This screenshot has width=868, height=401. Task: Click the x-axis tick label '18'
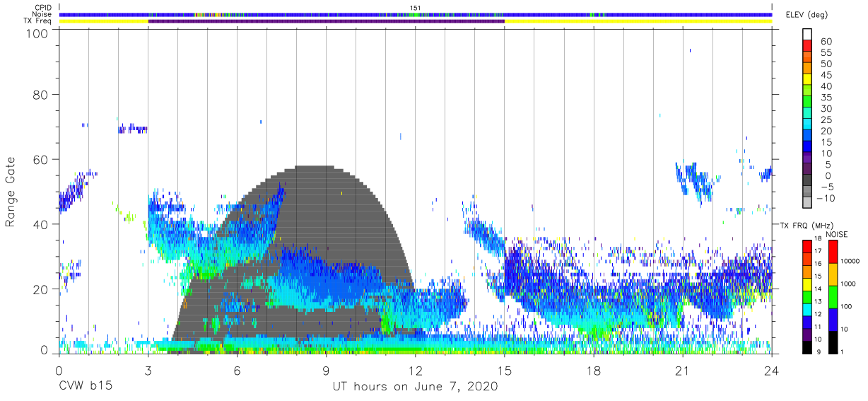point(593,370)
